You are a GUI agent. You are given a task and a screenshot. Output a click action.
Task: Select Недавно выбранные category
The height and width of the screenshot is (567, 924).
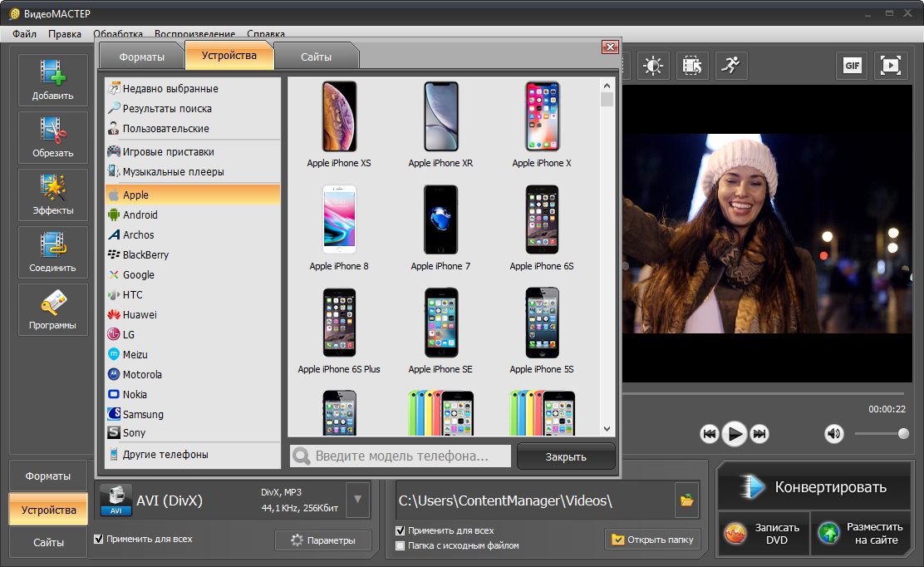[193, 88]
